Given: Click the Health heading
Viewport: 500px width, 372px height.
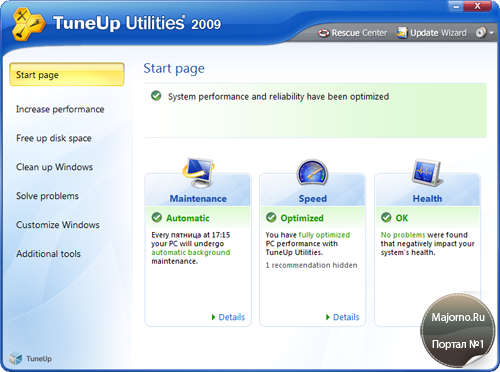Looking at the screenshot, I should click(427, 199).
